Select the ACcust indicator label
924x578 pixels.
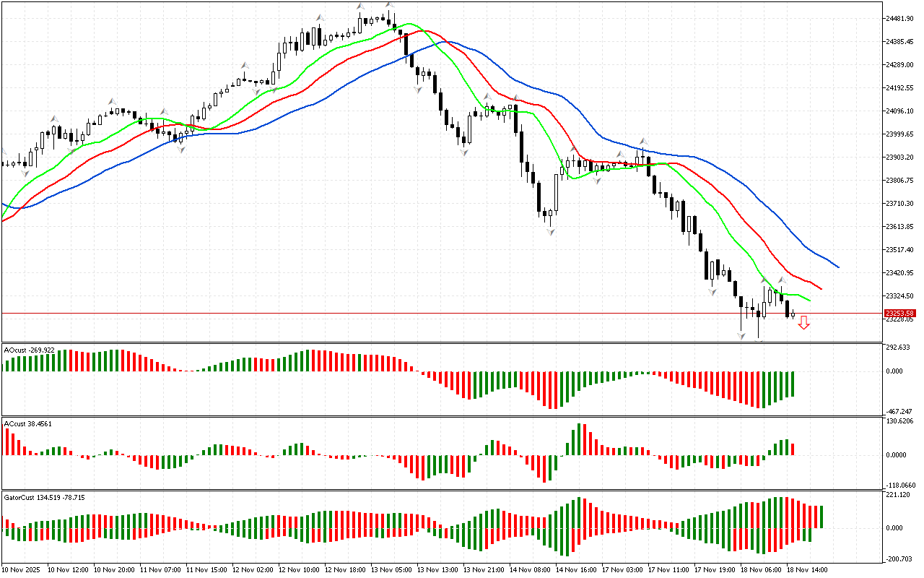pyautogui.click(x=28, y=423)
